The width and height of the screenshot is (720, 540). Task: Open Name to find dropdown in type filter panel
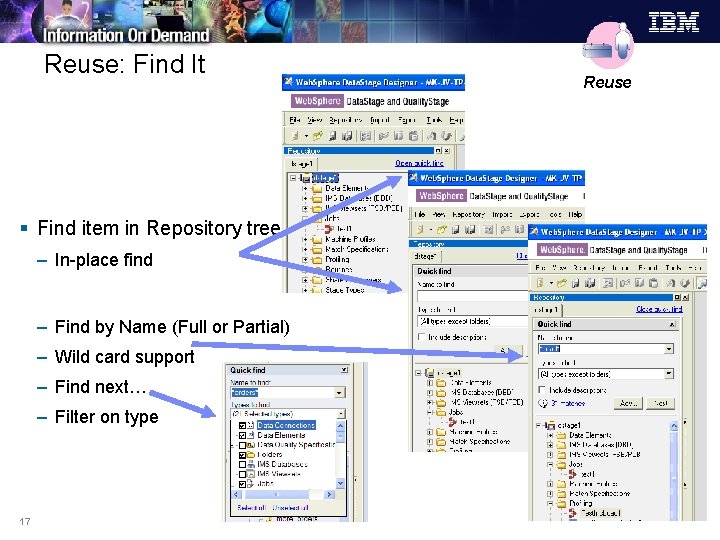point(339,393)
